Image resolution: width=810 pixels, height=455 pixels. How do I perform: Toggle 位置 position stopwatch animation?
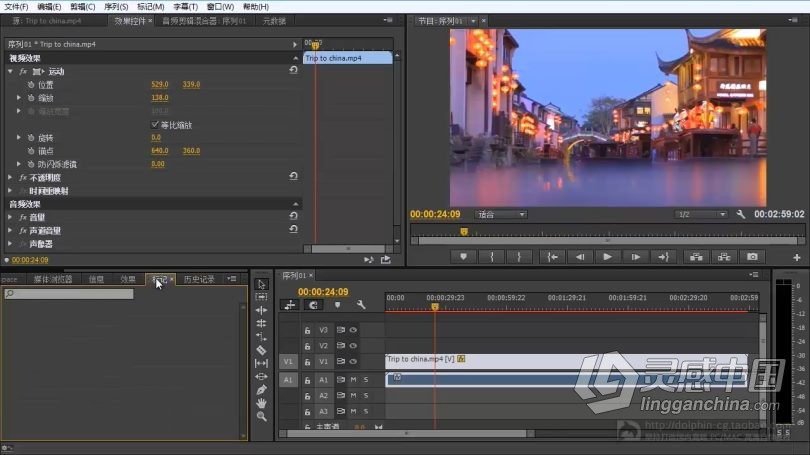coord(31,85)
